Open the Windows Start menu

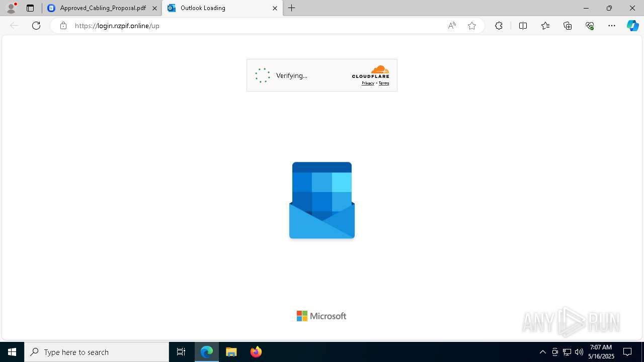coord(12,352)
